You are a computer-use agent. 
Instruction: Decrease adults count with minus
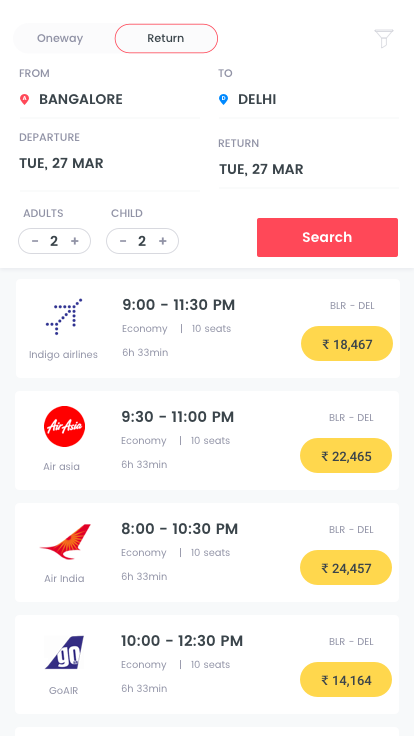pos(35,241)
